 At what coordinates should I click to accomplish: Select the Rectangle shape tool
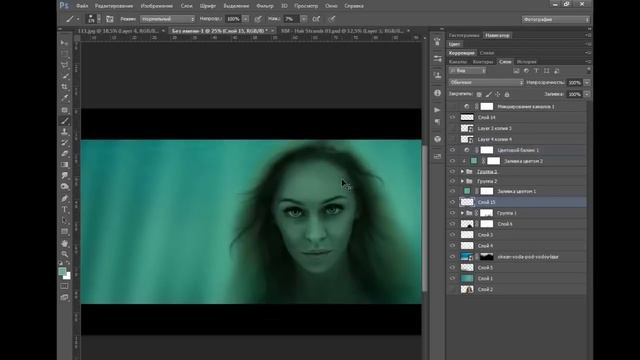[x=64, y=231]
